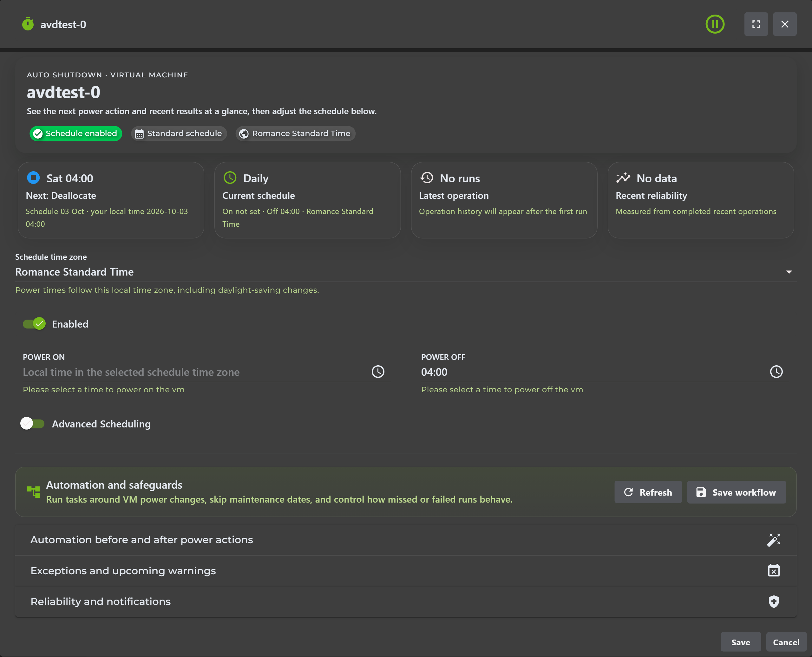Click the Latest operation card label

(454, 196)
